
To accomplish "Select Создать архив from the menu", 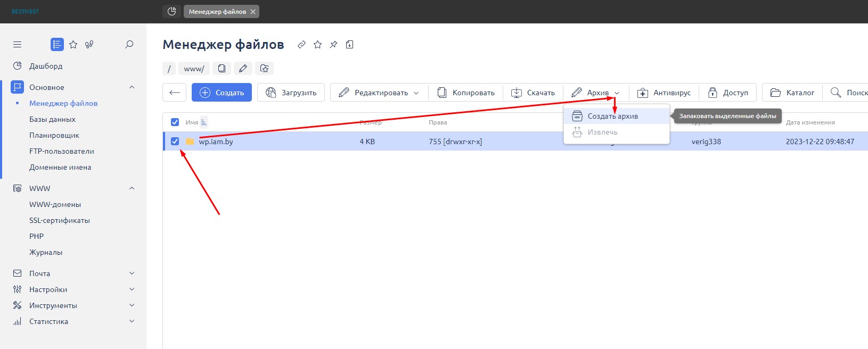I will tap(612, 116).
